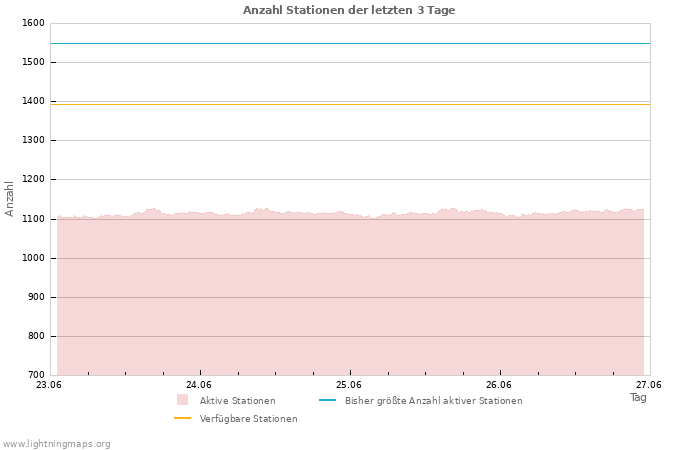Viewport: 700px width, 450px height.
Task: Click the 'Tag' x-axis title
Action: tap(638, 397)
